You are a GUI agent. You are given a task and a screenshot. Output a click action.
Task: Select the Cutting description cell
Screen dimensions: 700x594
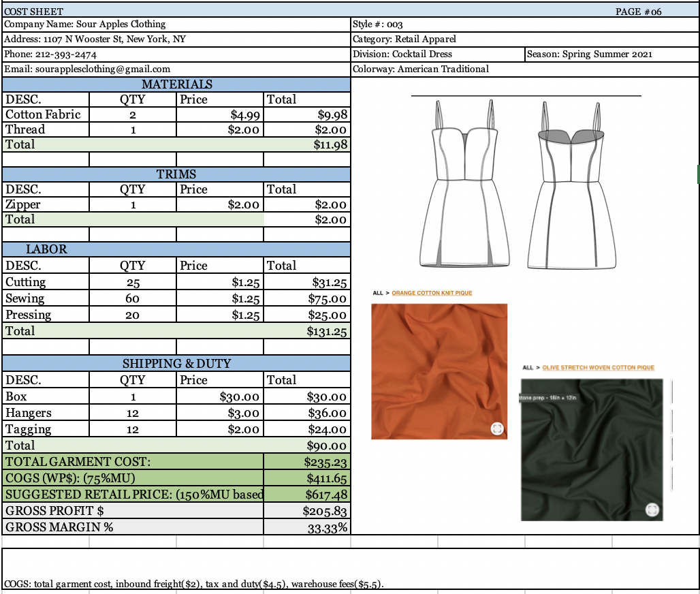[46, 282]
